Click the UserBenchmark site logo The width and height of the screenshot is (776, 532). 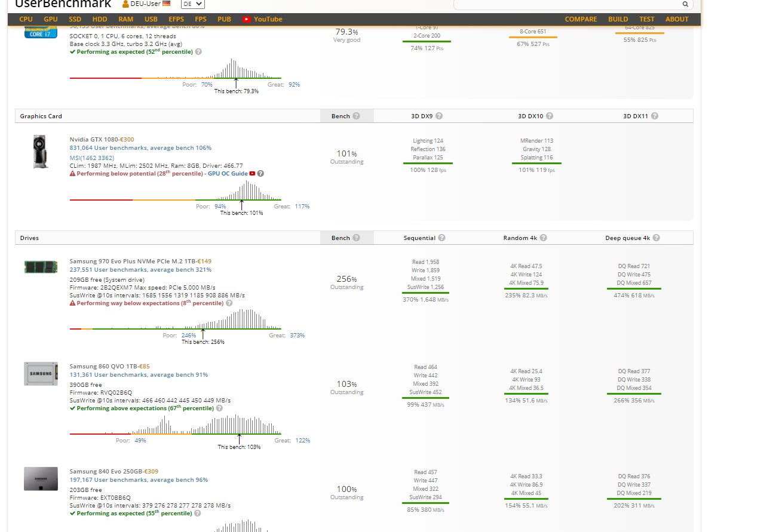tap(63, 4)
